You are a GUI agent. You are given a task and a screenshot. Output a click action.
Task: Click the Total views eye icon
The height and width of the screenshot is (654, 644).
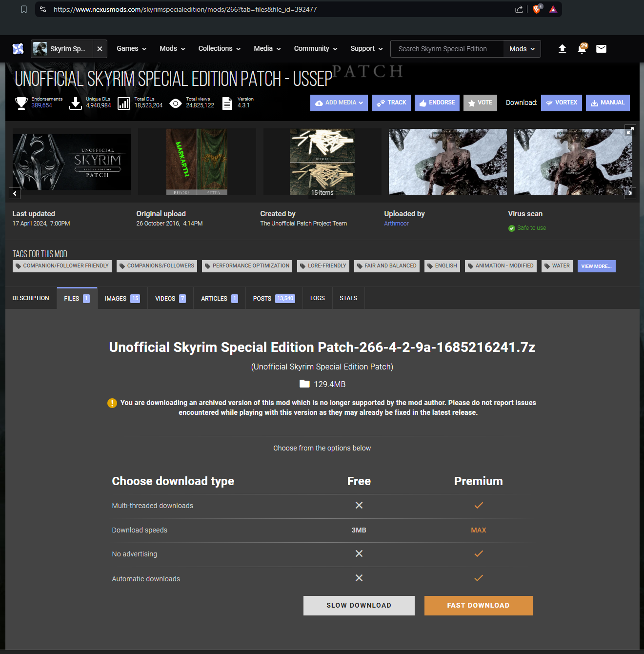point(176,103)
